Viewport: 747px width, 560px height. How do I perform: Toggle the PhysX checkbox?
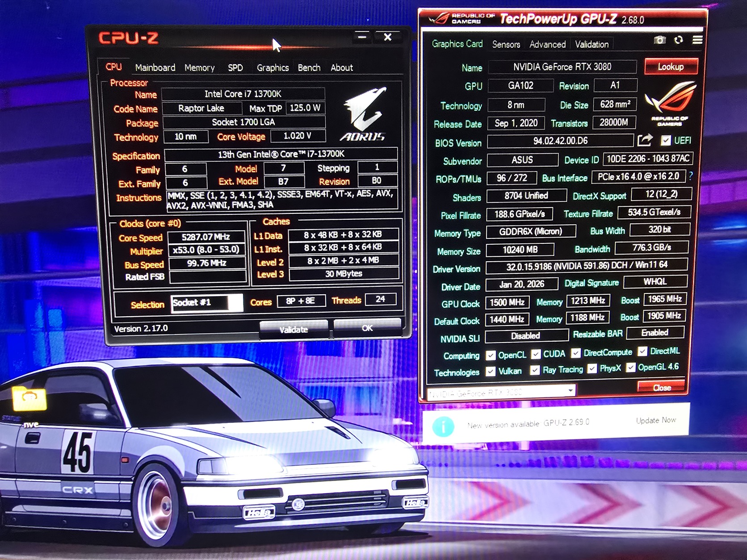click(592, 369)
